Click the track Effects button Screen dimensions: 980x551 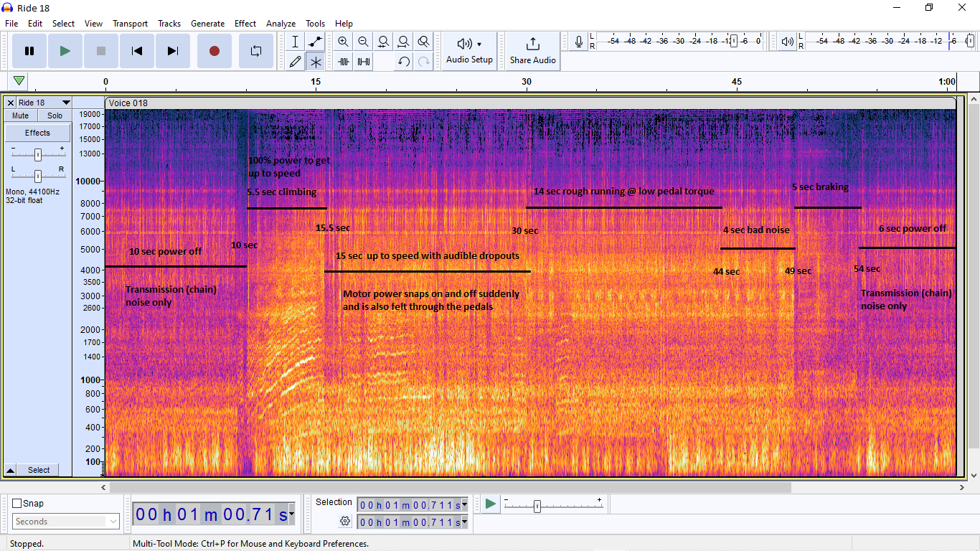click(x=37, y=133)
